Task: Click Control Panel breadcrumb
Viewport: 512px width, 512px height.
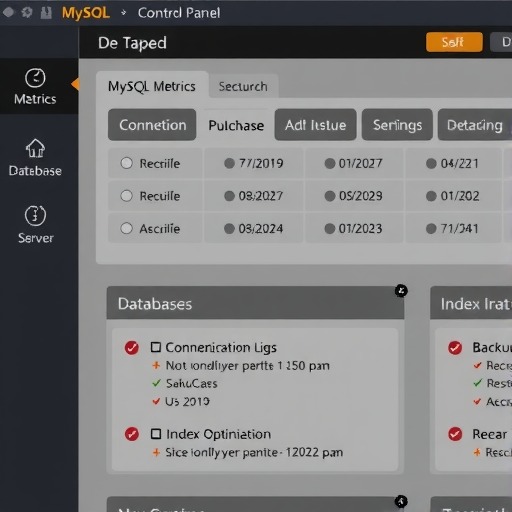Action: 179,13
